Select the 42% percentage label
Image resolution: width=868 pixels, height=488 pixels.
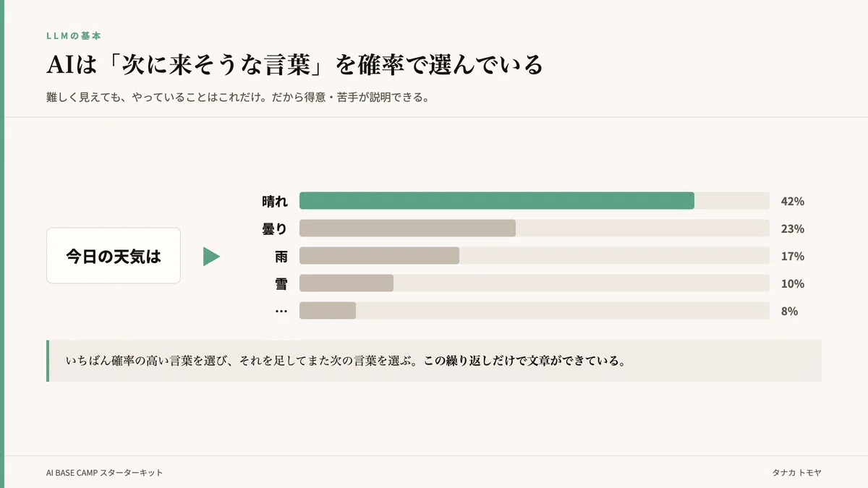pos(793,201)
